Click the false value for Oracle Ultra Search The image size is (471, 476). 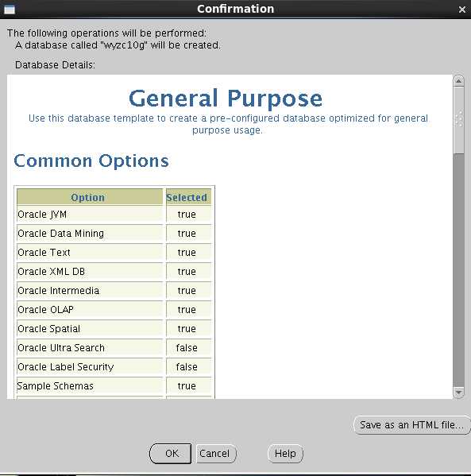(187, 348)
